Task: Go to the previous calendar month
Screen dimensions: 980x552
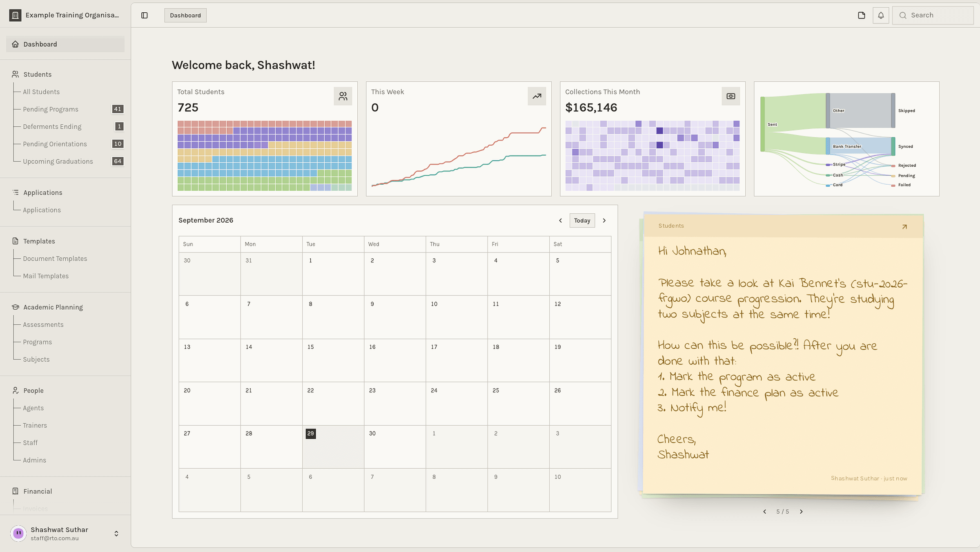Action: (x=560, y=221)
